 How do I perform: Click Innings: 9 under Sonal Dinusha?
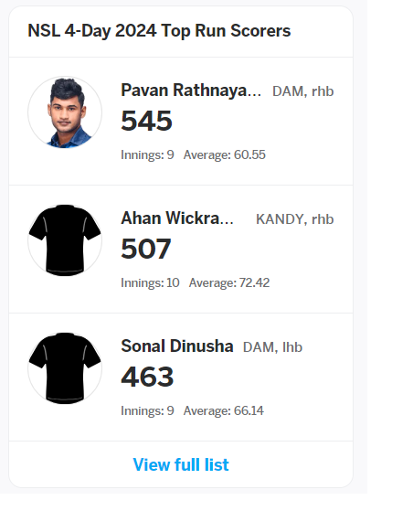point(147,410)
